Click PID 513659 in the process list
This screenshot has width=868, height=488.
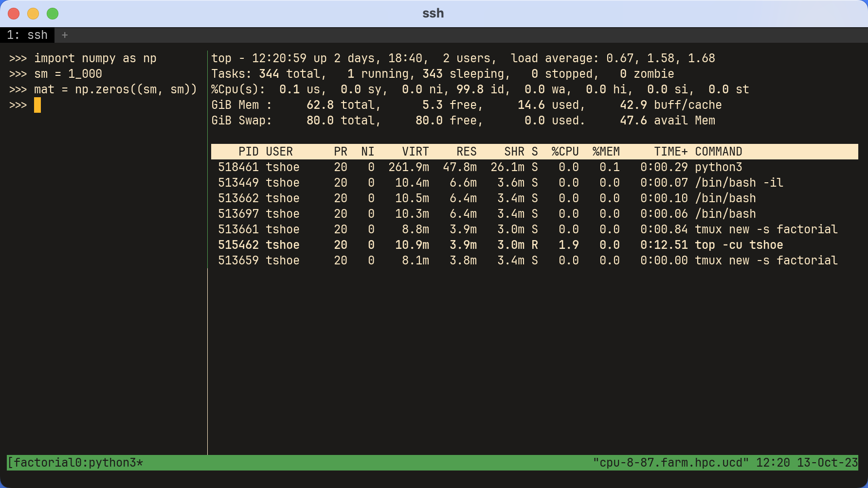[238, 261]
